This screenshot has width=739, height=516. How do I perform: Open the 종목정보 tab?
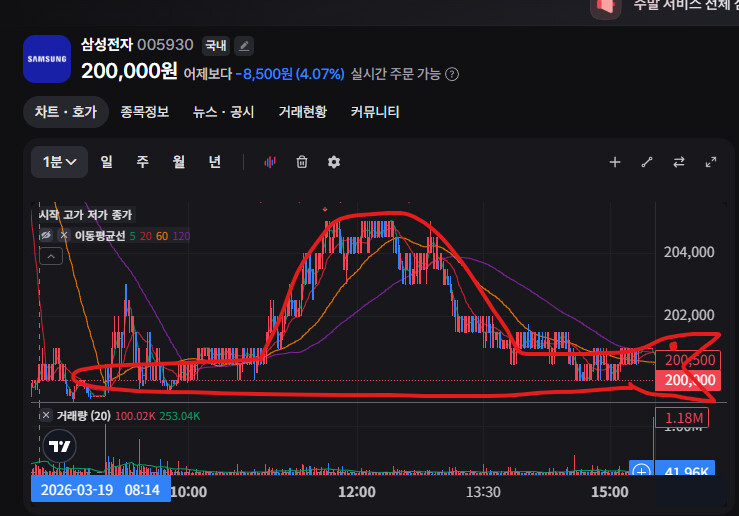(x=145, y=112)
